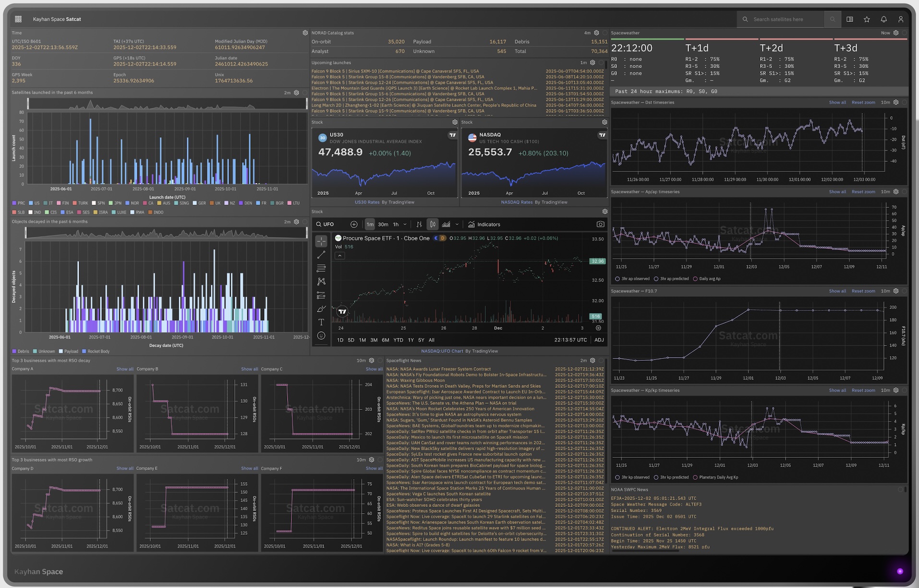Toggle the 3hr kp observed series
This screenshot has height=588, width=919.
click(x=617, y=477)
